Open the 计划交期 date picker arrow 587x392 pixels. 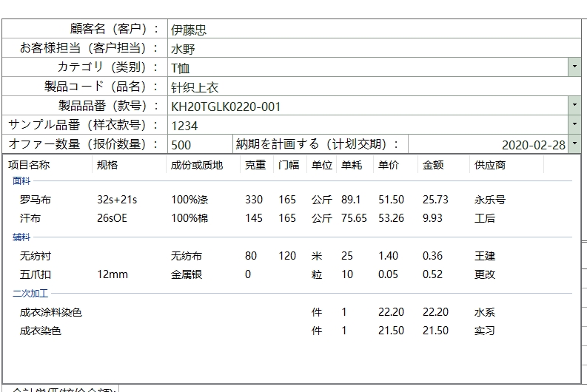574,143
